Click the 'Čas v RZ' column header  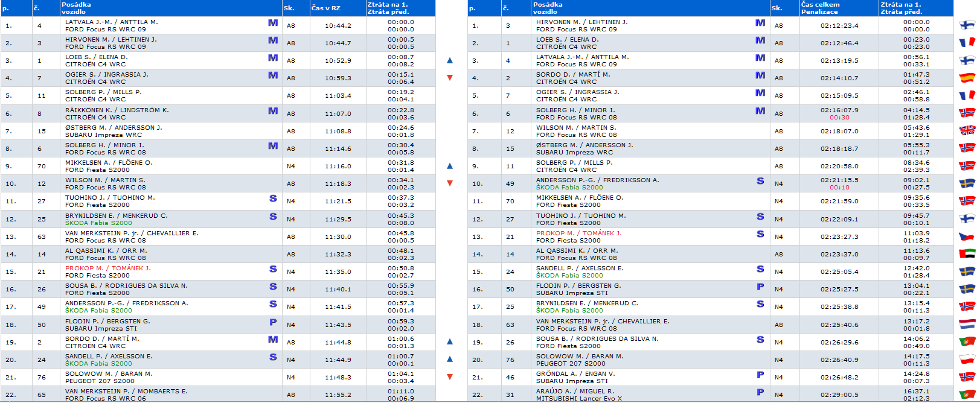pyautogui.click(x=326, y=8)
